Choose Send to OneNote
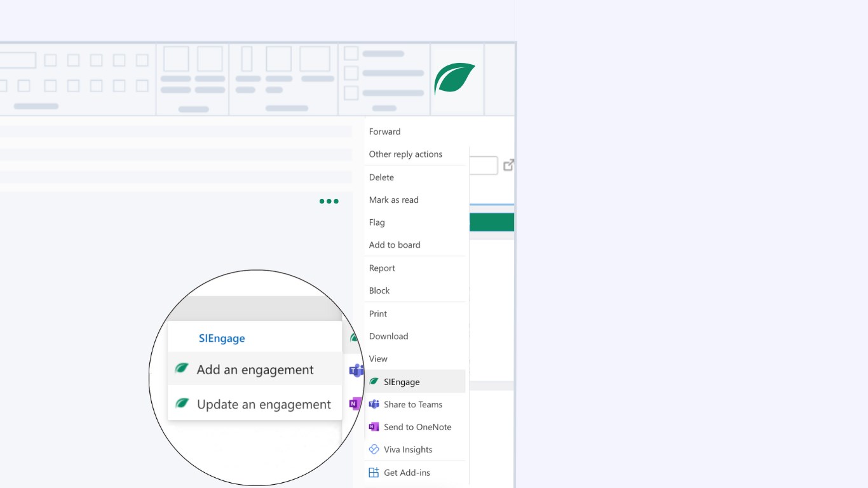 click(x=417, y=427)
